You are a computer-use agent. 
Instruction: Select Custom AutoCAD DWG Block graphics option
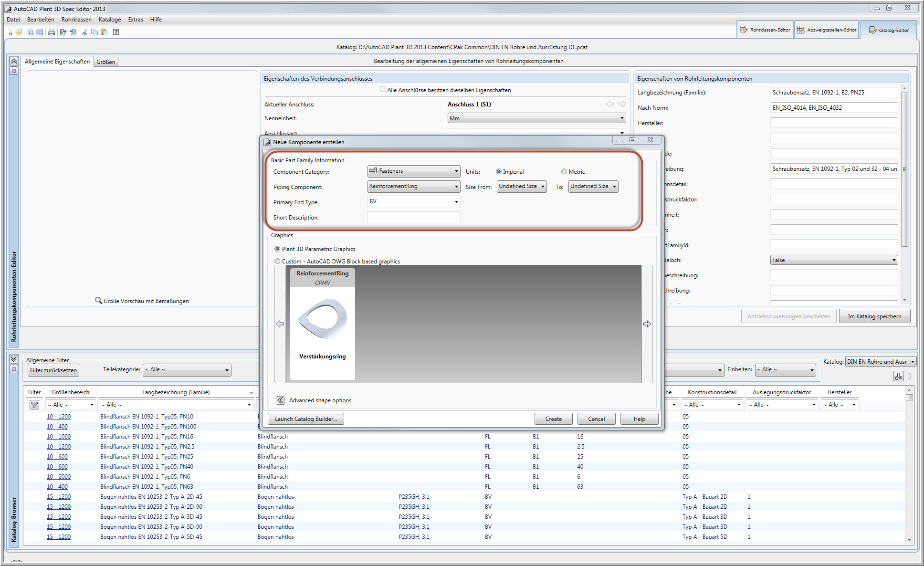click(277, 262)
